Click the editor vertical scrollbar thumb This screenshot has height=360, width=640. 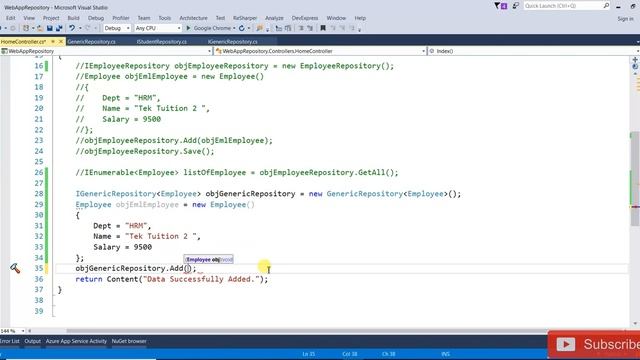(x=635, y=178)
